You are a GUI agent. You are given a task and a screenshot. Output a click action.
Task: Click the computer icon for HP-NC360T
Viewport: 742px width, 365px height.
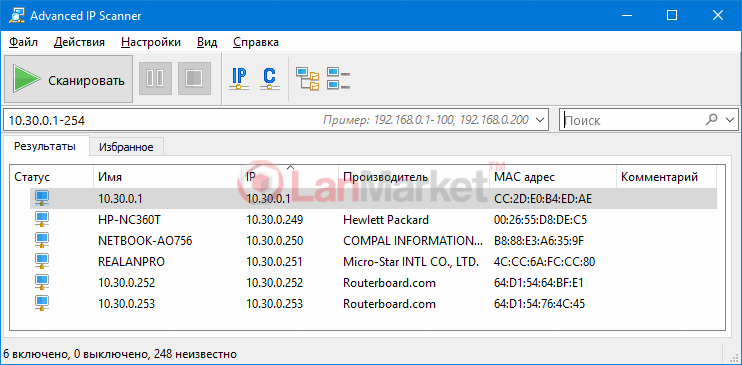[42, 219]
